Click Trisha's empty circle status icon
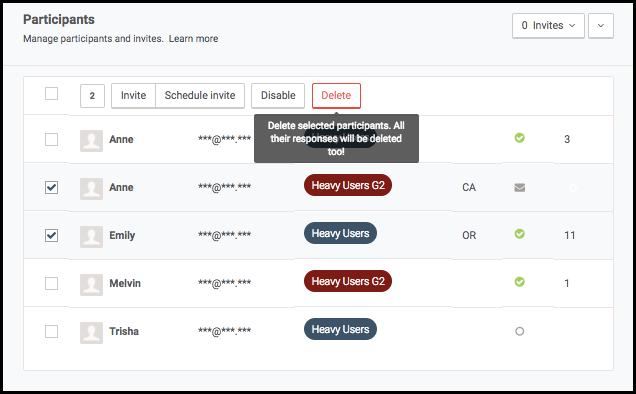The width and height of the screenshot is (636, 394). [520, 332]
